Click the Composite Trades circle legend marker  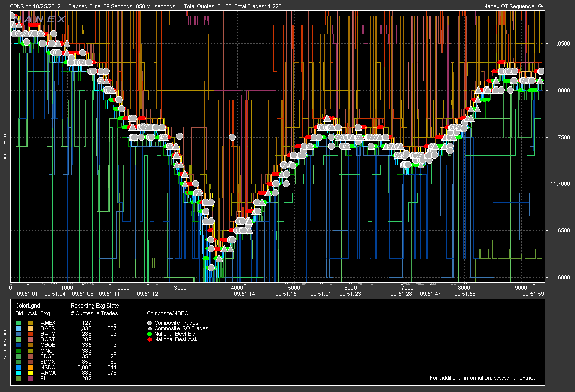click(x=150, y=323)
